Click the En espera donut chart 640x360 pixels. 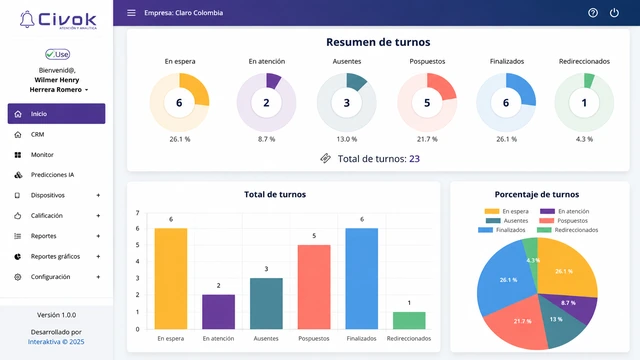pyautogui.click(x=179, y=102)
